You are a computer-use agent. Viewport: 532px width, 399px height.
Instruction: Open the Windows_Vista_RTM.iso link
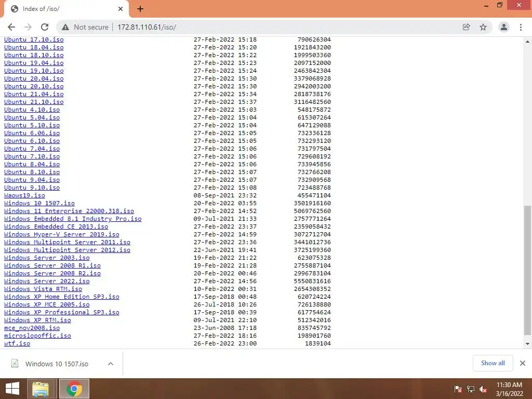tap(43, 289)
